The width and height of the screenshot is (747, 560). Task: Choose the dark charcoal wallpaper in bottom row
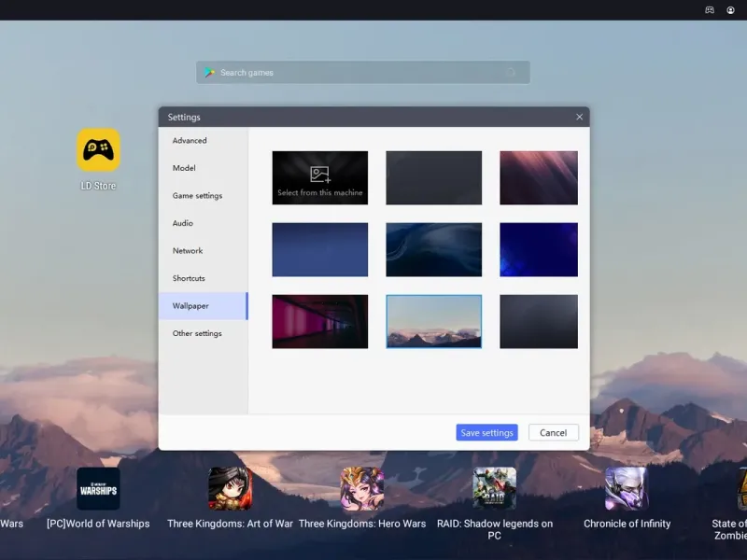tap(539, 321)
